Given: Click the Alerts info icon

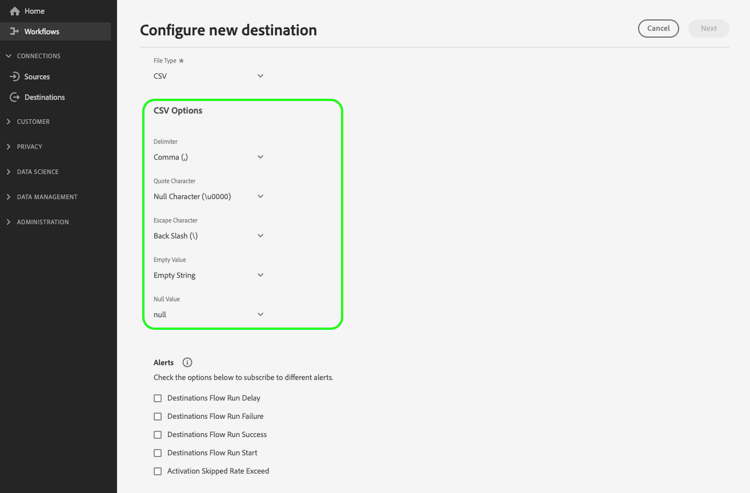Looking at the screenshot, I should 187,363.
